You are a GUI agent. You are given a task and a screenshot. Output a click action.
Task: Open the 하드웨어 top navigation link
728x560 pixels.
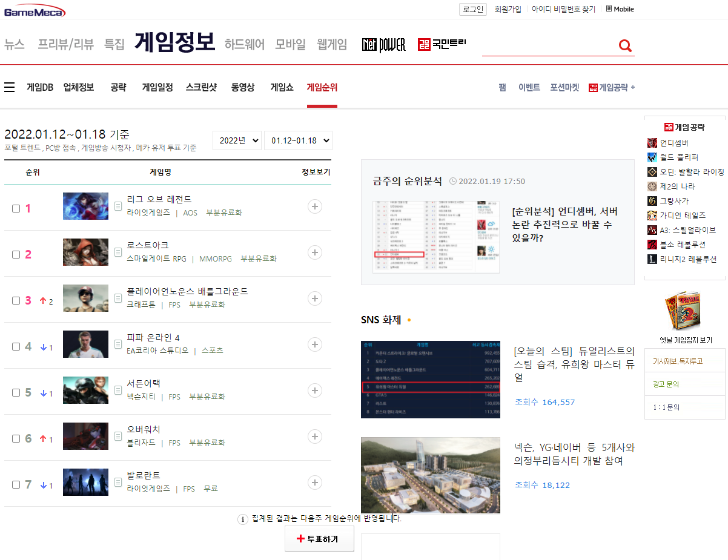click(x=245, y=44)
